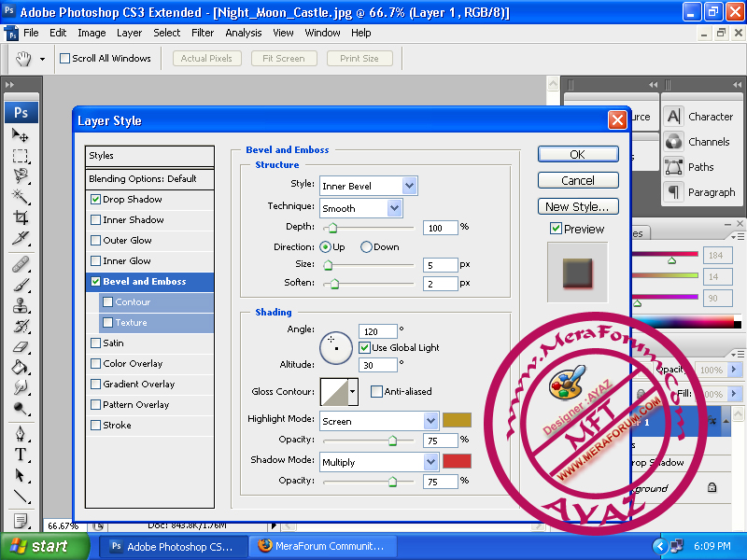This screenshot has width=747, height=560.
Task: Open the Layer menu
Action: coord(129,33)
